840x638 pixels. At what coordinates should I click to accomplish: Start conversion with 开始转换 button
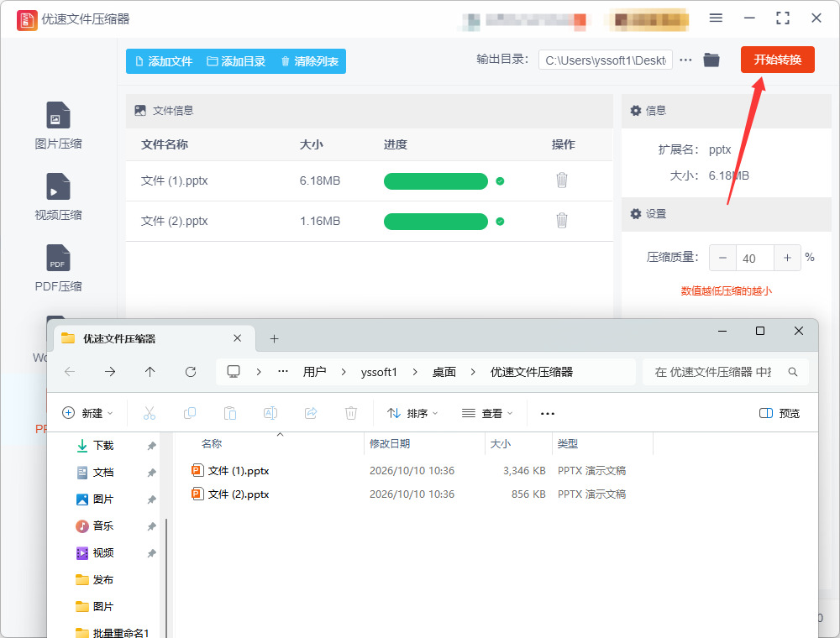[777, 60]
